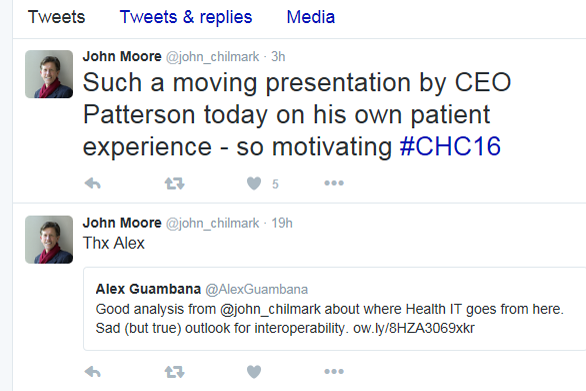View the like count 5 on first tweet

[x=275, y=184]
